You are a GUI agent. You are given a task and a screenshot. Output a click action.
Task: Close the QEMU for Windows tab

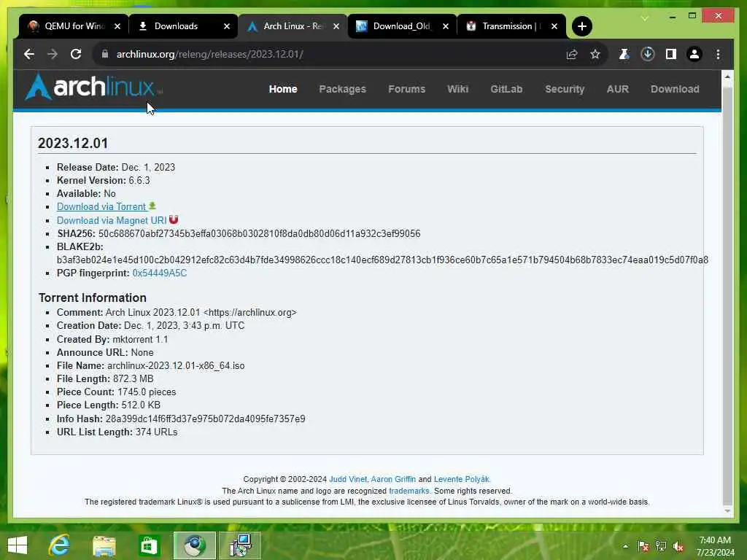[x=117, y=26]
